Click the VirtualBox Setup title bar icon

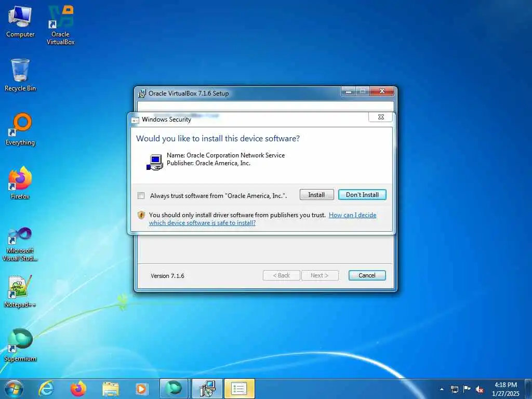pyautogui.click(x=142, y=94)
